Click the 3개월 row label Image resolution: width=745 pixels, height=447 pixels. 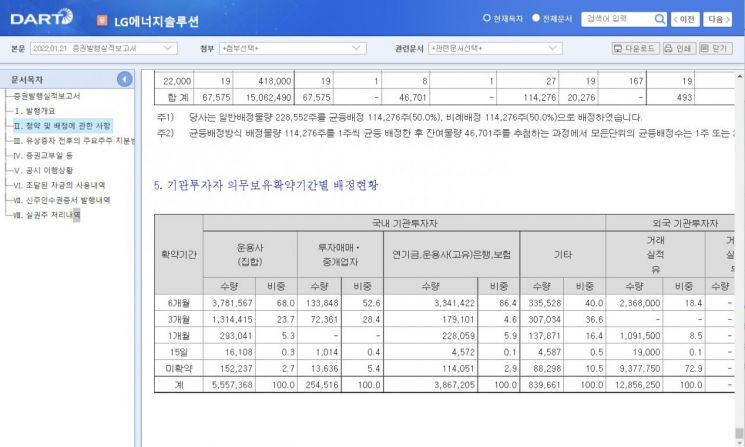pos(179,319)
